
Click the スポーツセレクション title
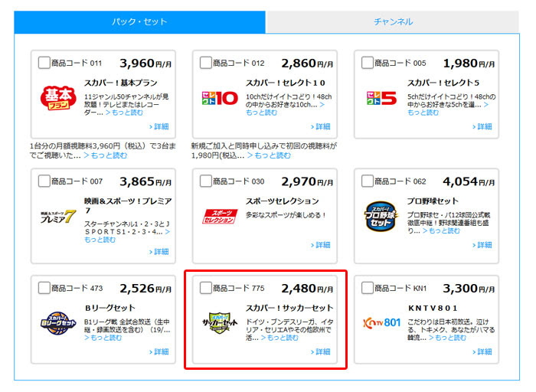point(283,201)
